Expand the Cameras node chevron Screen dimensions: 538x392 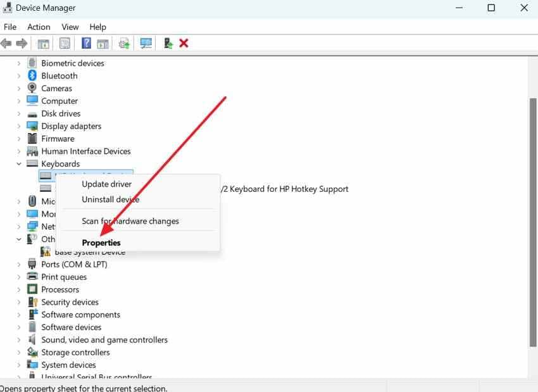point(19,88)
